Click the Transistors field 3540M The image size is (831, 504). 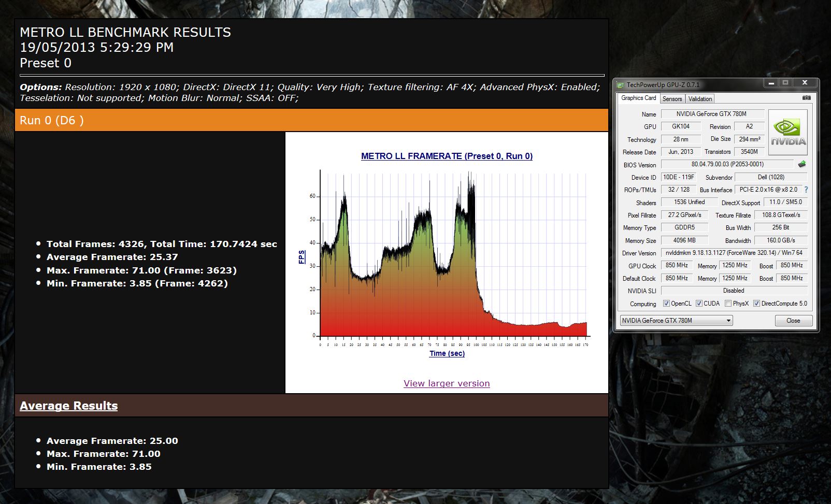pos(750,152)
